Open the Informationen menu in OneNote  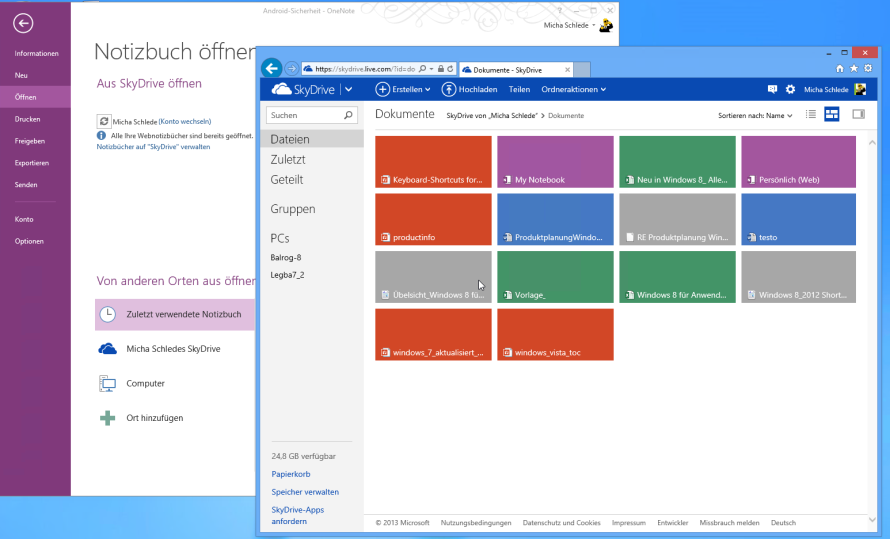36,53
